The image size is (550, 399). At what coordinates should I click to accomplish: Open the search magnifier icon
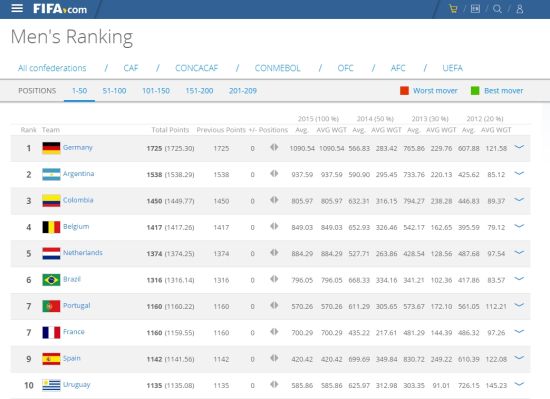click(x=497, y=9)
